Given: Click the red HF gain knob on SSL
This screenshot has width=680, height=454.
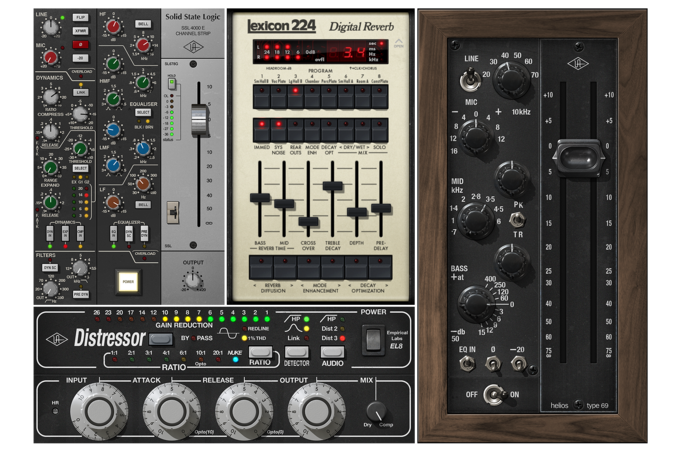Looking at the screenshot, I should click(113, 27).
